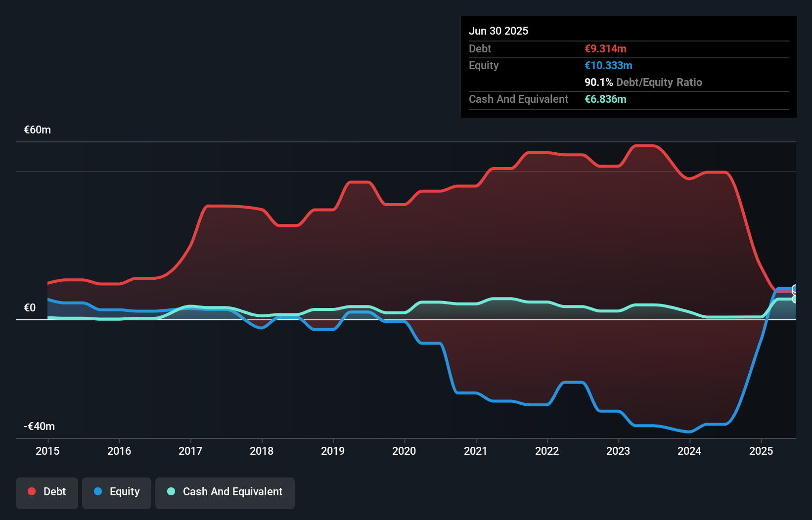Select the 2025 year label on the axis

point(761,451)
